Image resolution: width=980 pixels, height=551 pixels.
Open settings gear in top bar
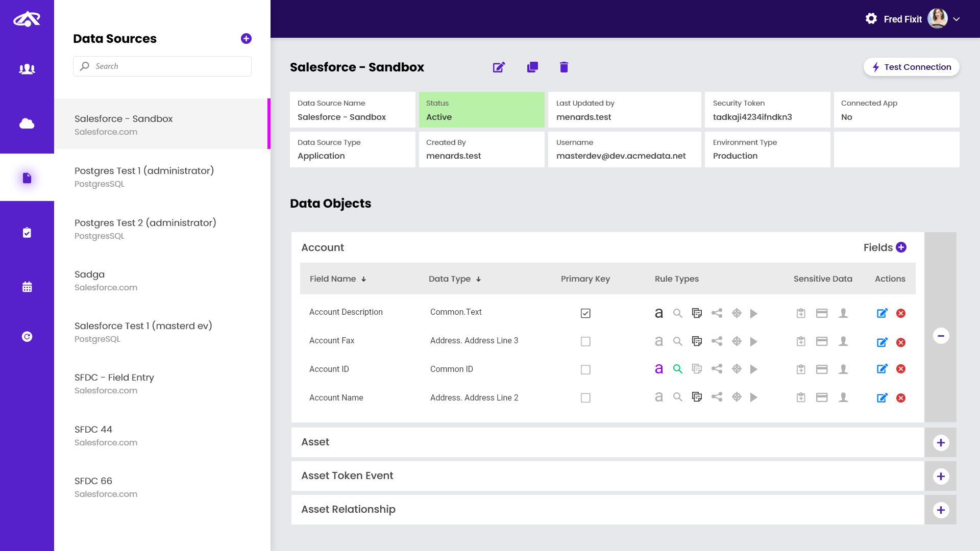tap(871, 19)
